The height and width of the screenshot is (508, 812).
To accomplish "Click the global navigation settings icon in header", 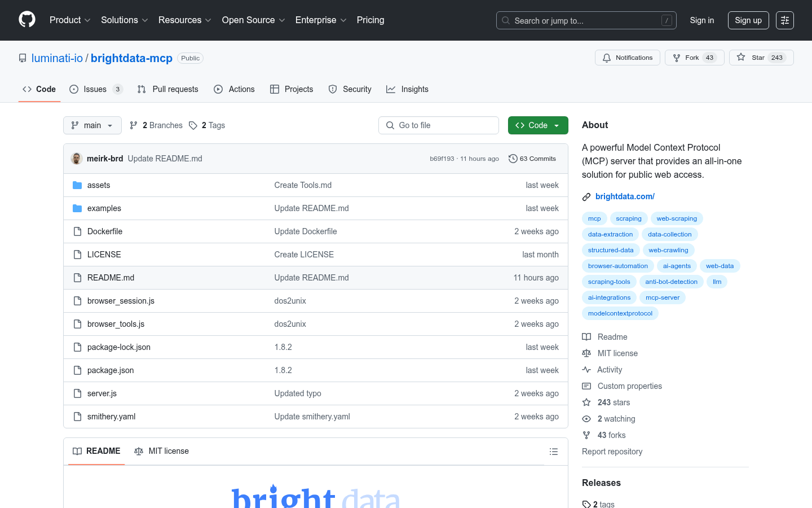I will pyautogui.click(x=784, y=20).
